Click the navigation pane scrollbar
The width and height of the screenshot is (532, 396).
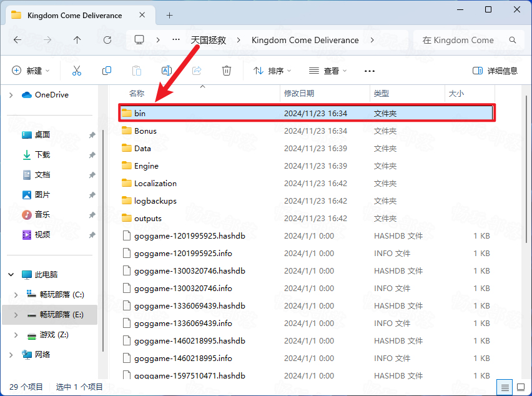click(x=103, y=241)
